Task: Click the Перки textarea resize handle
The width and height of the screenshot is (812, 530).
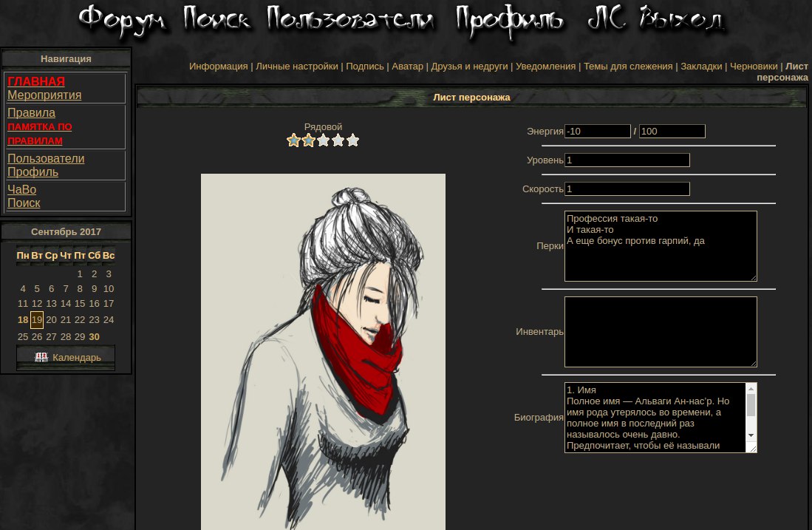Action: pyautogui.click(x=754, y=278)
